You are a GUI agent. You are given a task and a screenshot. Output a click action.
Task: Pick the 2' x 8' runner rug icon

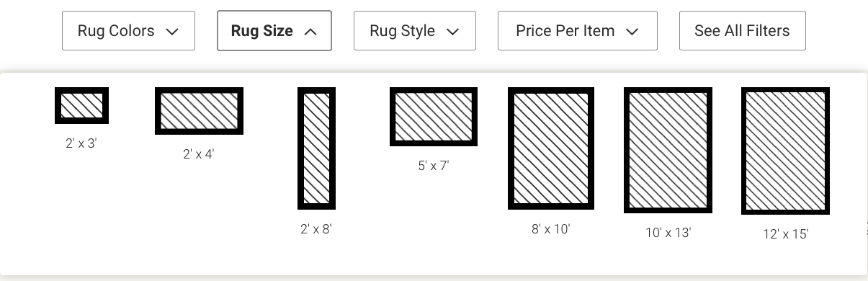point(316,148)
